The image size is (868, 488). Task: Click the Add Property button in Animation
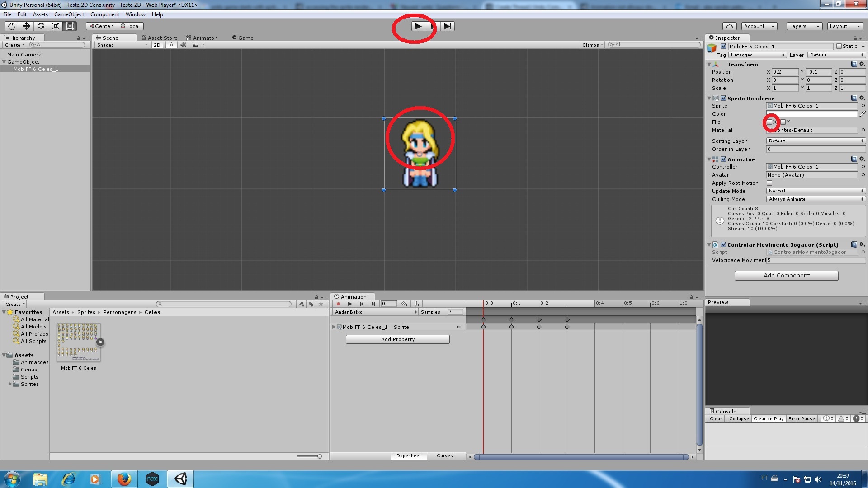(x=398, y=339)
